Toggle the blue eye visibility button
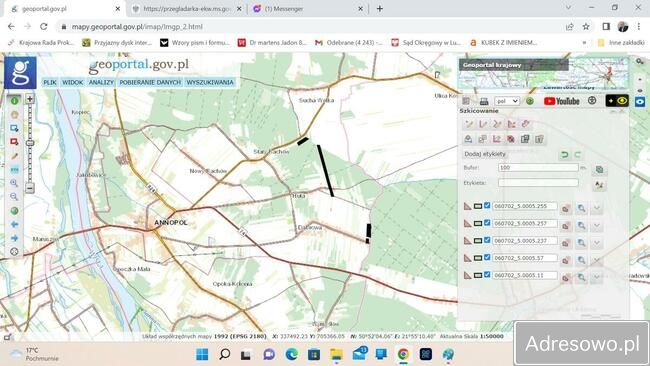The image size is (650, 366). [640, 101]
